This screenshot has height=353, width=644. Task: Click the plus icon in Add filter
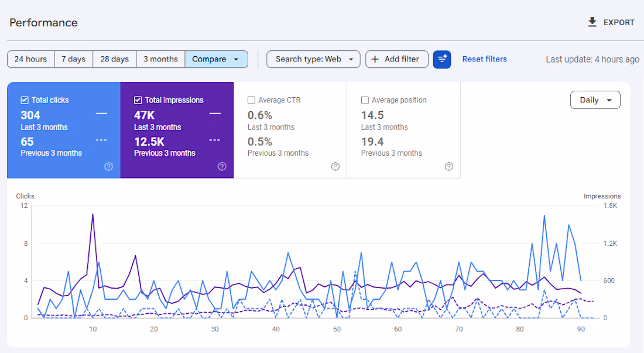point(375,59)
